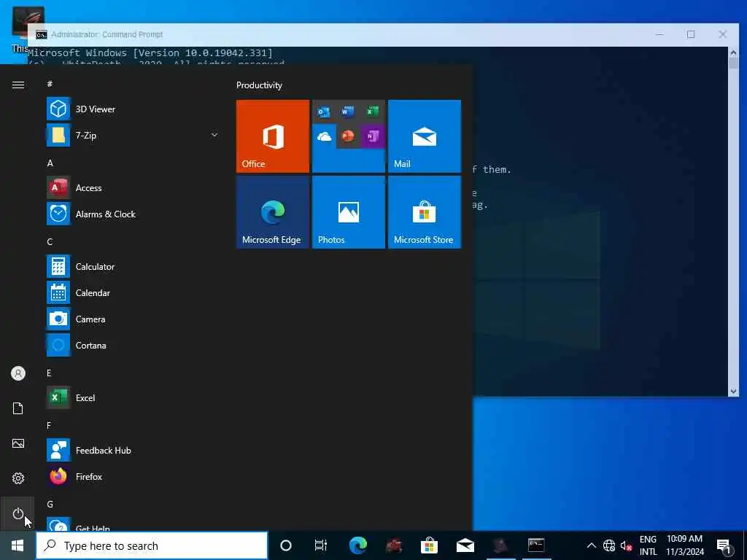The width and height of the screenshot is (747, 560).
Task: Click the Windows Start button
Action: (18, 545)
